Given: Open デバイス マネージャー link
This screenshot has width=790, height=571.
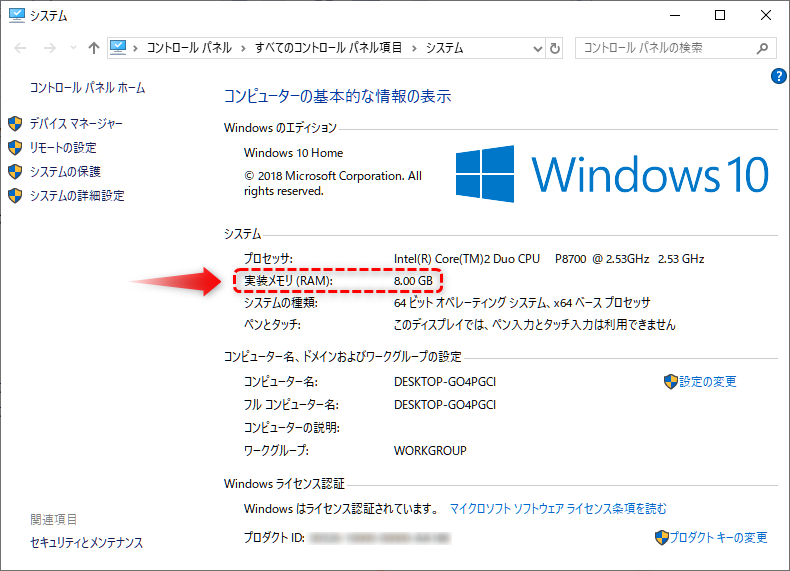Looking at the screenshot, I should [76, 123].
